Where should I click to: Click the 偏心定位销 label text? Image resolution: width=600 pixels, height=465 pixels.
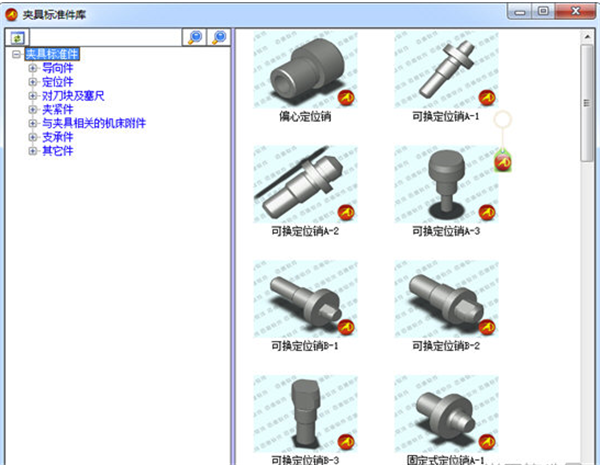[305, 116]
